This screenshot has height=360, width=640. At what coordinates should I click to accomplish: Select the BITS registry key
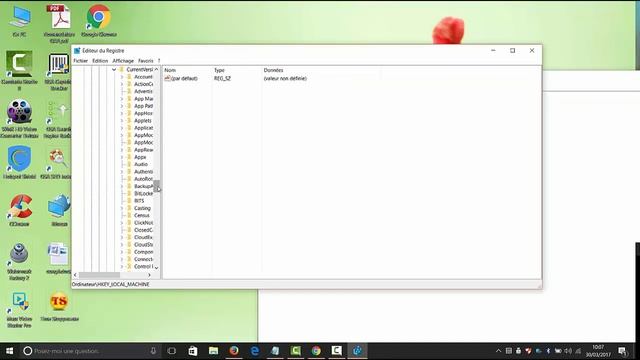click(x=139, y=201)
